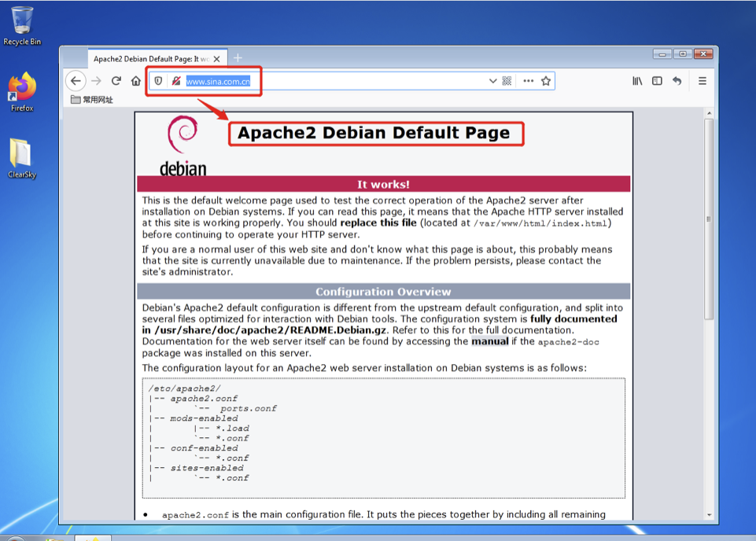Viewport: 756px width, 541px height.
Task: Go back using the browser back arrow
Action: [x=76, y=81]
